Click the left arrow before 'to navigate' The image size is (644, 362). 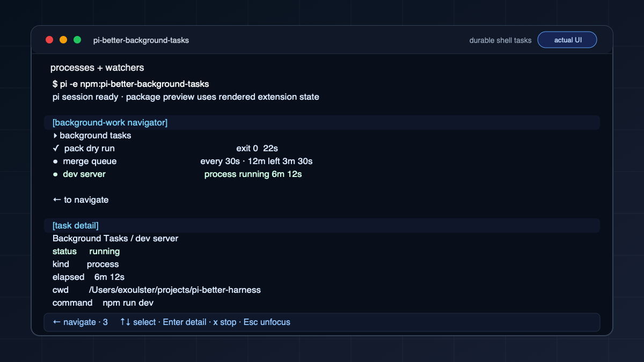[57, 200]
